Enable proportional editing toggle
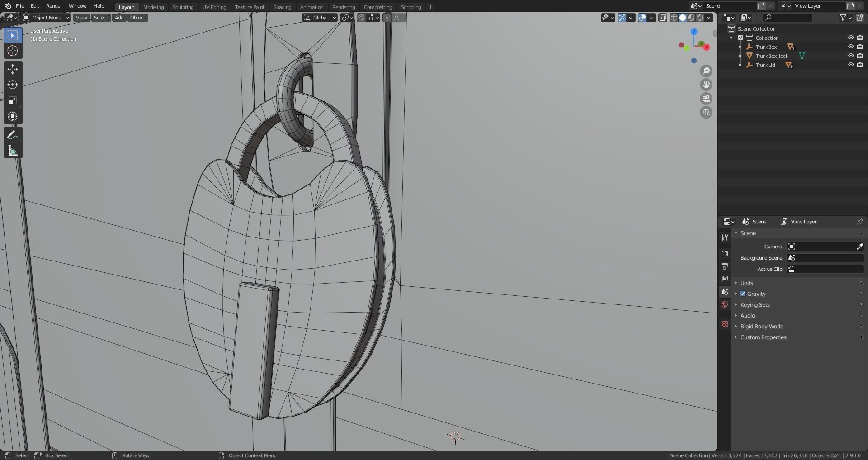This screenshot has height=460, width=868. point(387,18)
